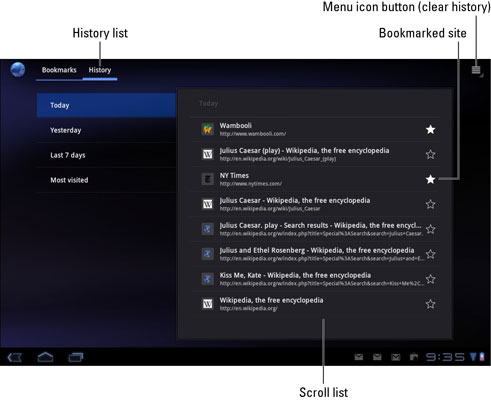Tap the Home navigation button

point(45,357)
